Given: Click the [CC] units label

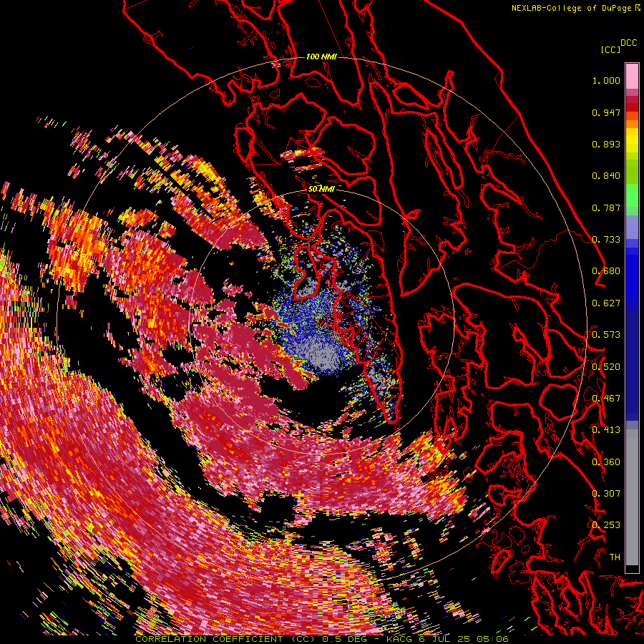Looking at the screenshot, I should click(x=610, y=49).
